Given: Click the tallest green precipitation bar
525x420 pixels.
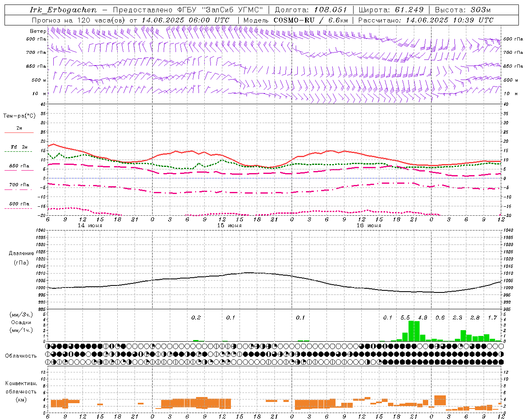Looking at the screenshot, I should (411, 331).
